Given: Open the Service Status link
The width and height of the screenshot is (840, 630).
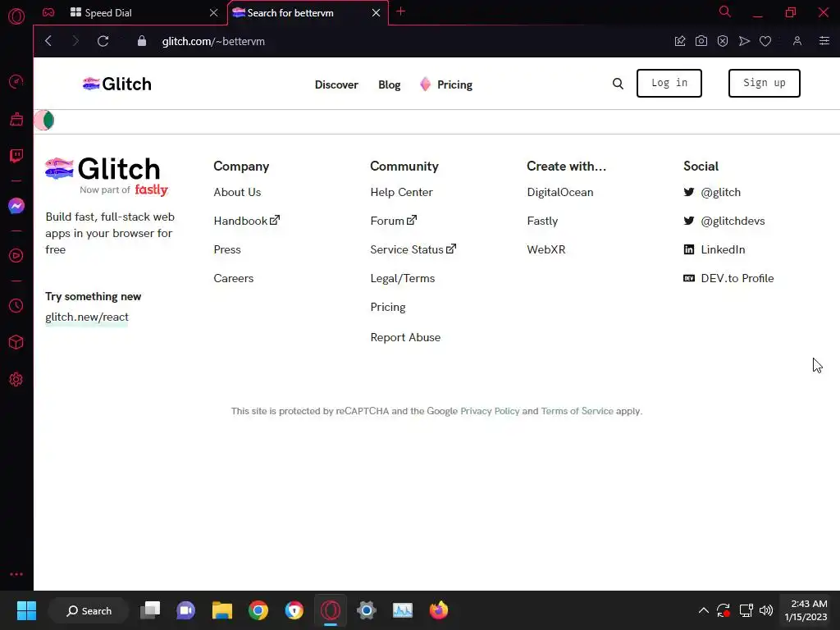Looking at the screenshot, I should 413,249.
